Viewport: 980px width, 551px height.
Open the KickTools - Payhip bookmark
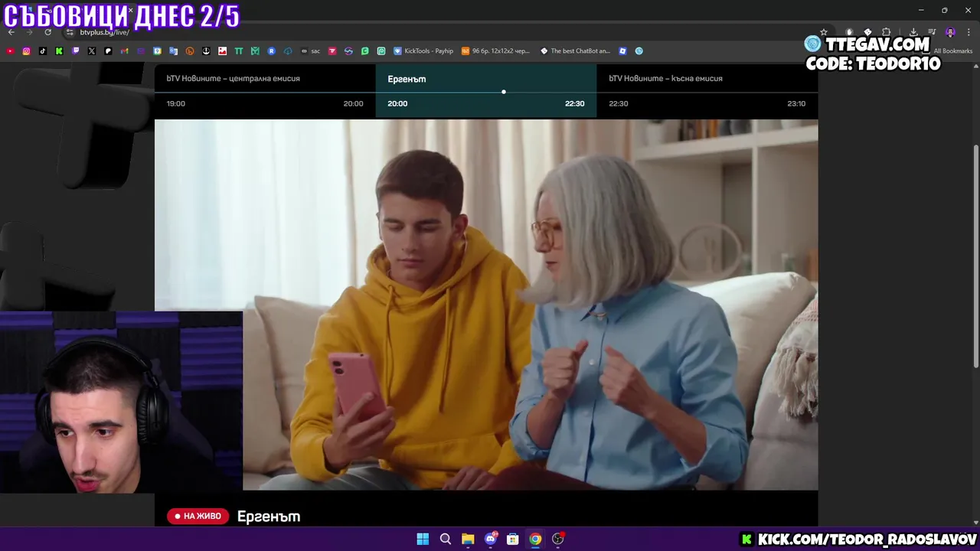pyautogui.click(x=423, y=51)
